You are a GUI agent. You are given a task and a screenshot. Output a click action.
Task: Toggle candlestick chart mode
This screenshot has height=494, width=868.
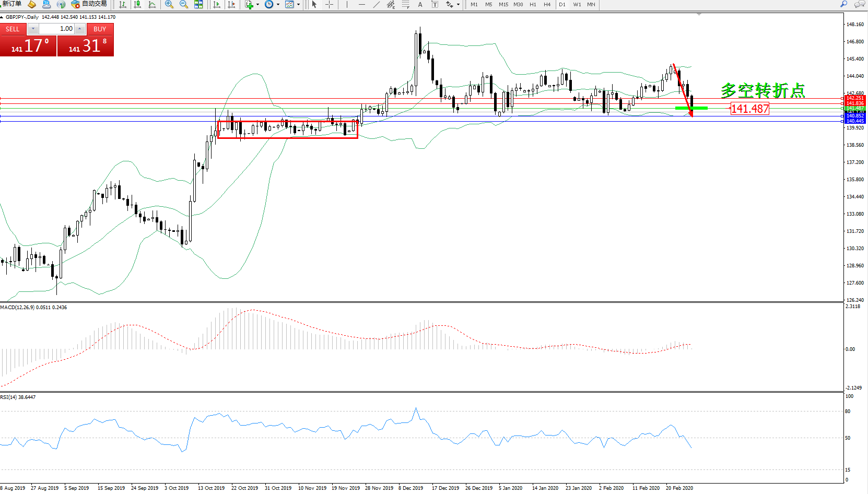(x=137, y=4)
